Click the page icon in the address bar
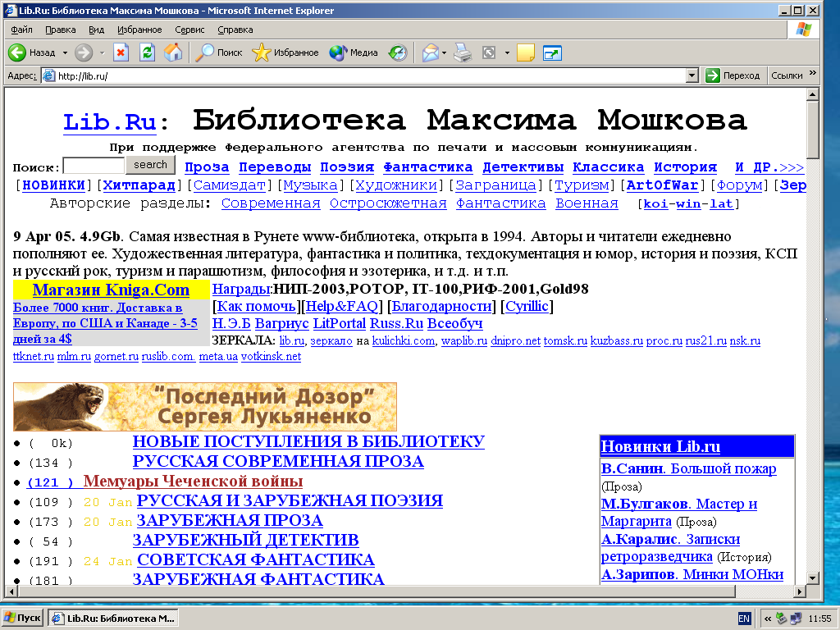The width and height of the screenshot is (840, 630). (x=48, y=75)
